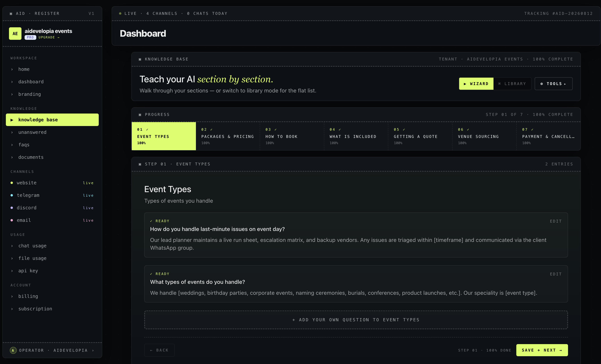The image size is (601, 364).
Task: Click chevron next to billing
Action: (x=12, y=296)
